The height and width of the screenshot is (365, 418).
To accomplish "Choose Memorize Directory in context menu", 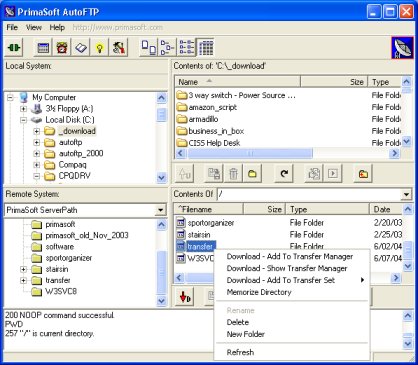I will (259, 292).
